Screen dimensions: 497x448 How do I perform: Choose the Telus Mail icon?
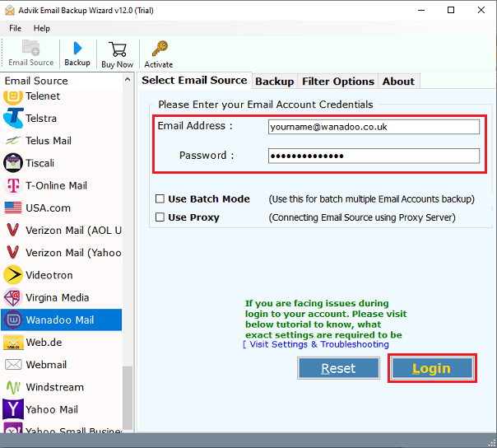point(13,141)
